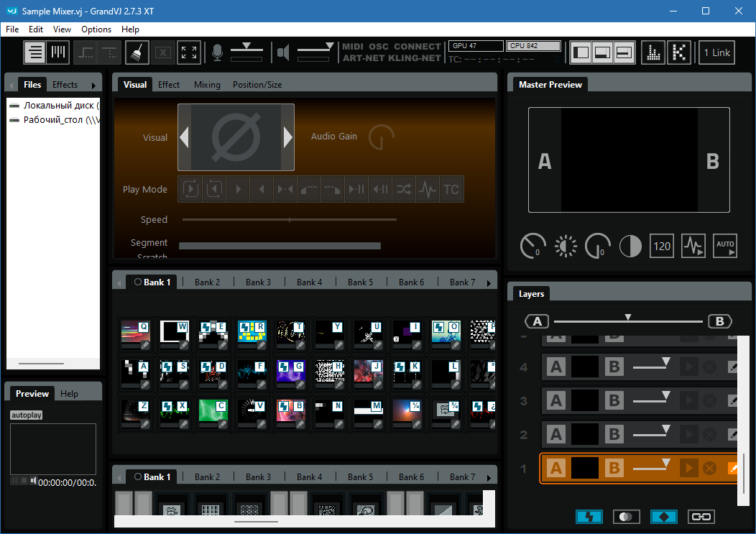Toggle fullscreen output icon

[x=189, y=52]
